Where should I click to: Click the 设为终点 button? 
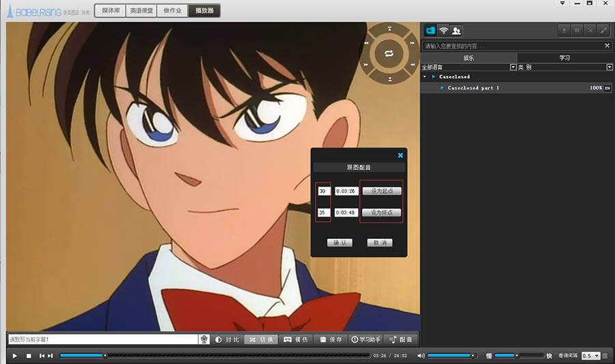coord(381,213)
